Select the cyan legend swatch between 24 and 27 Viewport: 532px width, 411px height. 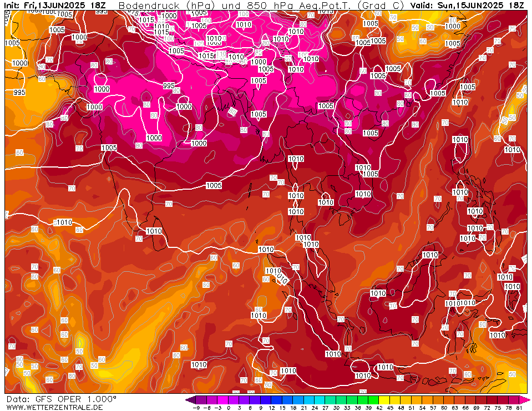(x=320, y=399)
